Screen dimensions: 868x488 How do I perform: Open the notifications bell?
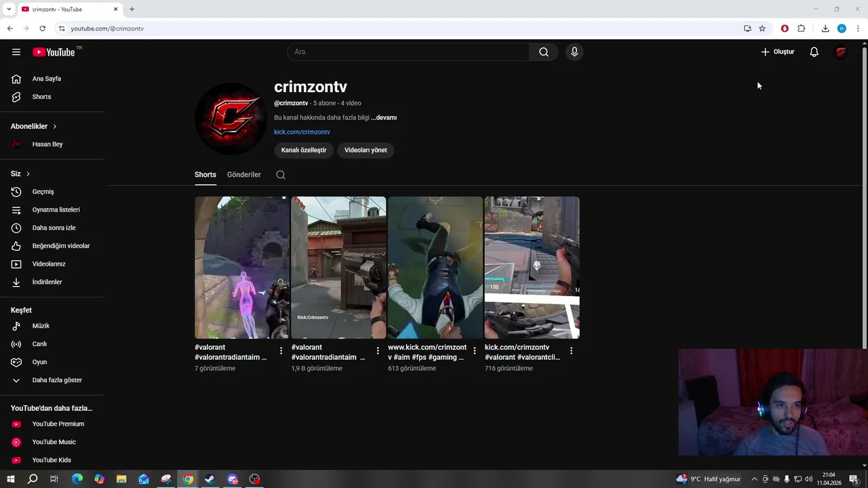(814, 52)
